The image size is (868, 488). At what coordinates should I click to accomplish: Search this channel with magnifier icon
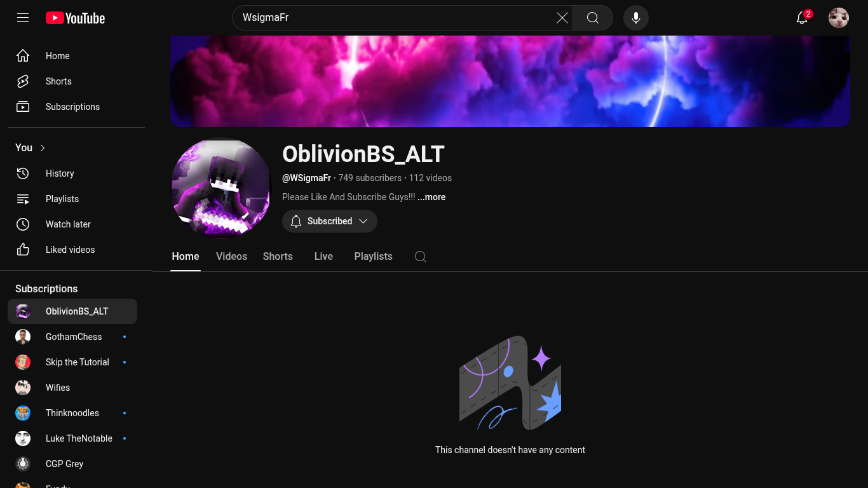421,257
